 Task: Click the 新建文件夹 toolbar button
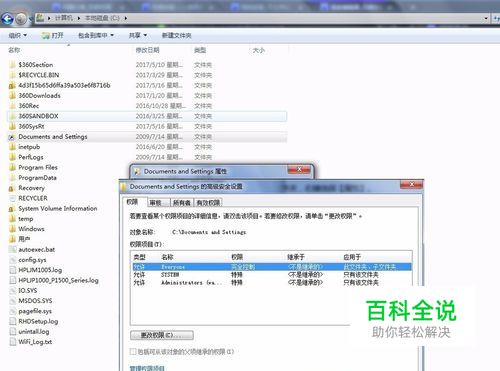(x=176, y=35)
